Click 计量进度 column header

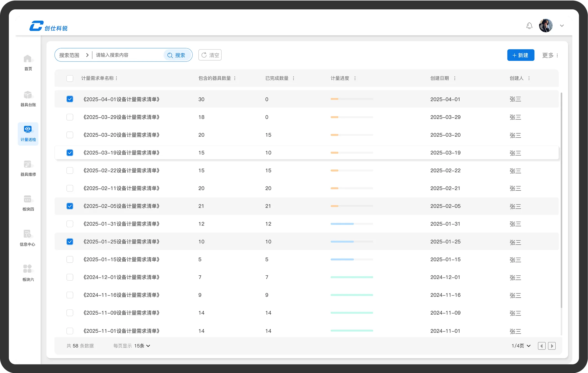point(340,78)
